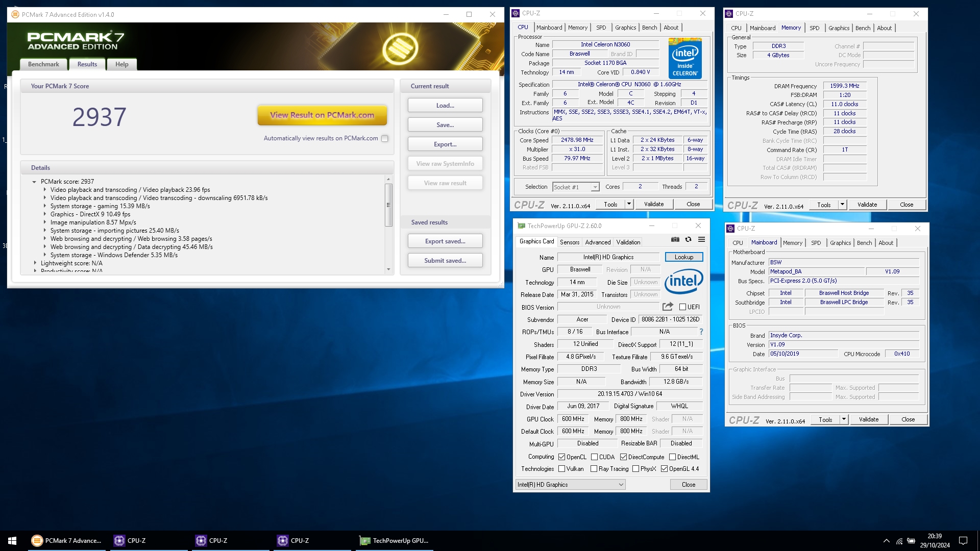Click Submit saved... button
This screenshot has height=551, width=980.
click(x=445, y=261)
